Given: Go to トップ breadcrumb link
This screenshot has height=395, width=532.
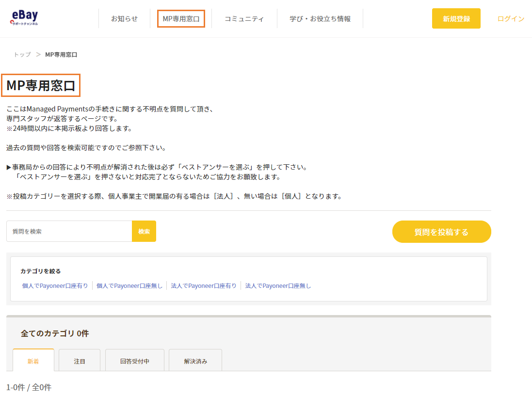Looking at the screenshot, I should click(22, 55).
